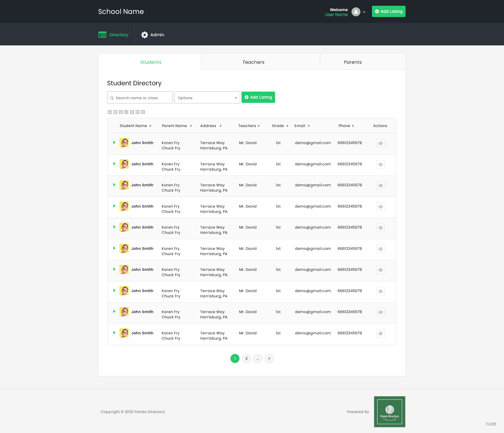Screen dimensions: 504x433
Task: Click the eye view icon in fifth row
Action: [380, 228]
